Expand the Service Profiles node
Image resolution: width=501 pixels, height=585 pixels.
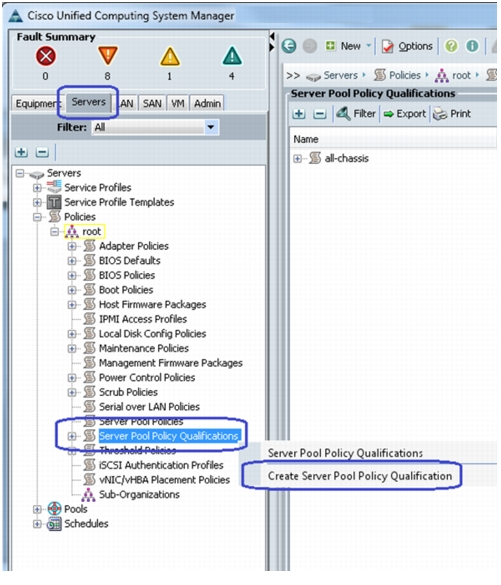click(37, 188)
